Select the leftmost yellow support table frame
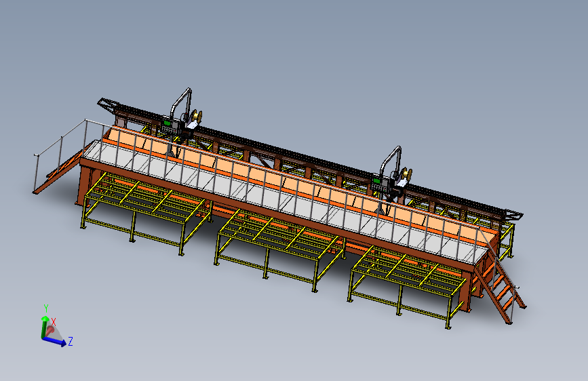The height and width of the screenshot is (381, 588). click(147, 213)
